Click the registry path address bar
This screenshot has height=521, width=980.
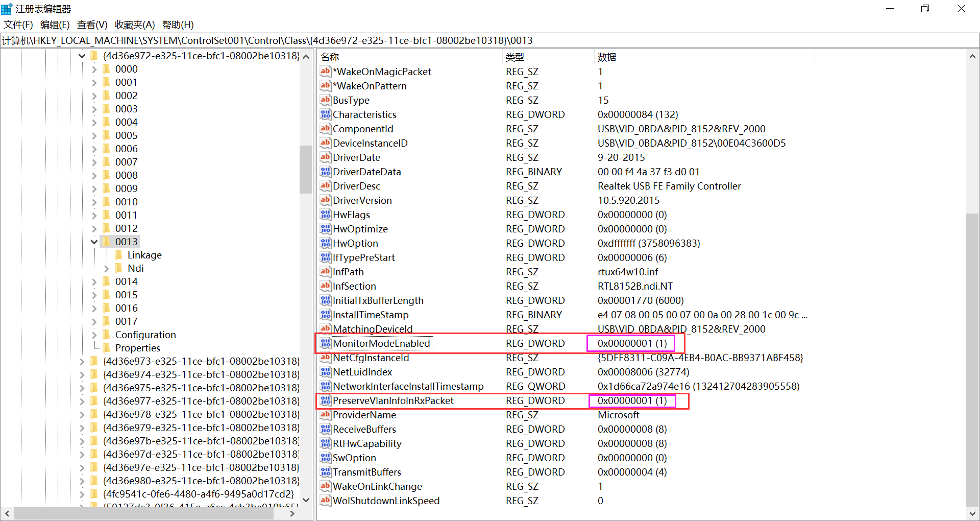coord(490,40)
